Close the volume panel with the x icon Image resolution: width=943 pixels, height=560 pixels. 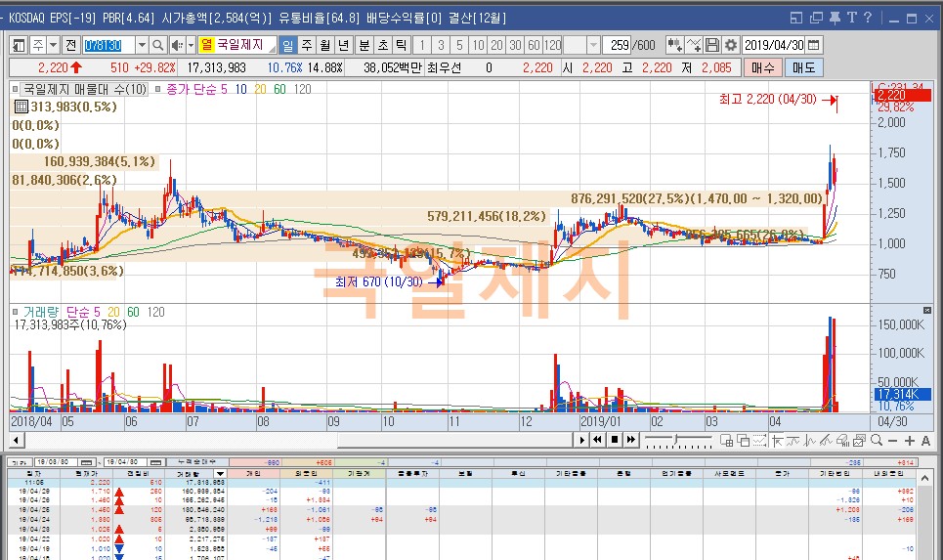926,311
